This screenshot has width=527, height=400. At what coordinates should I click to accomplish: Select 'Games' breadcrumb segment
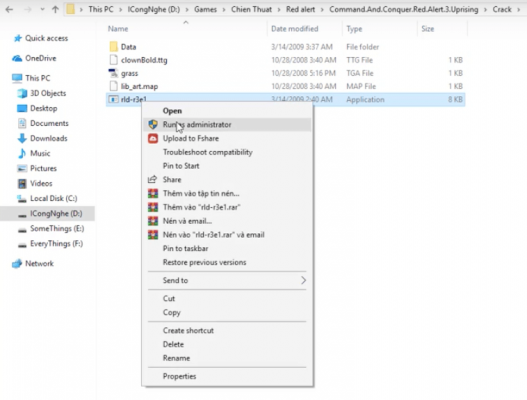205,9
